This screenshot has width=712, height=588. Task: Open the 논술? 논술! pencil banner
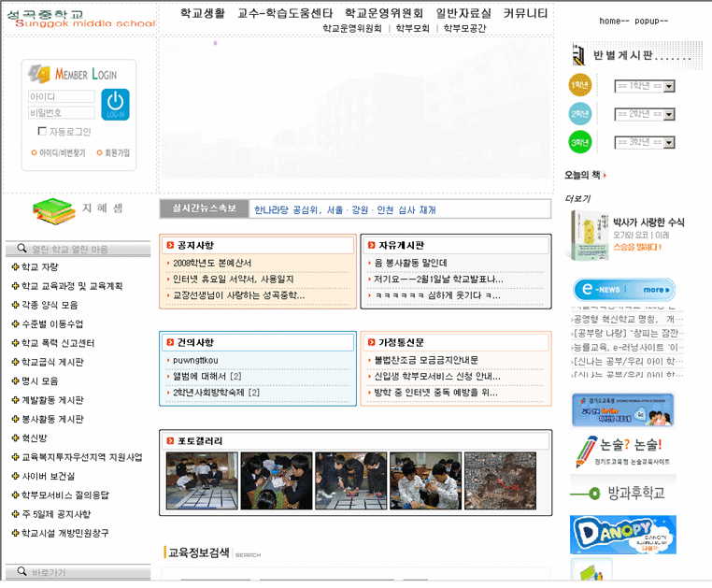pos(622,450)
